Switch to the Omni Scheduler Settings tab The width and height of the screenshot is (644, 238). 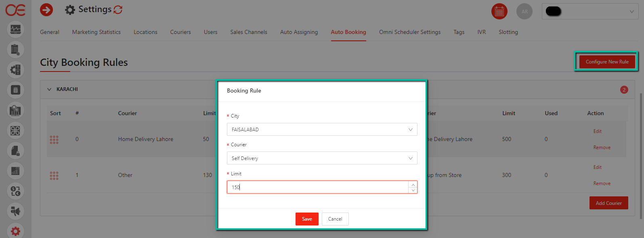click(409, 32)
